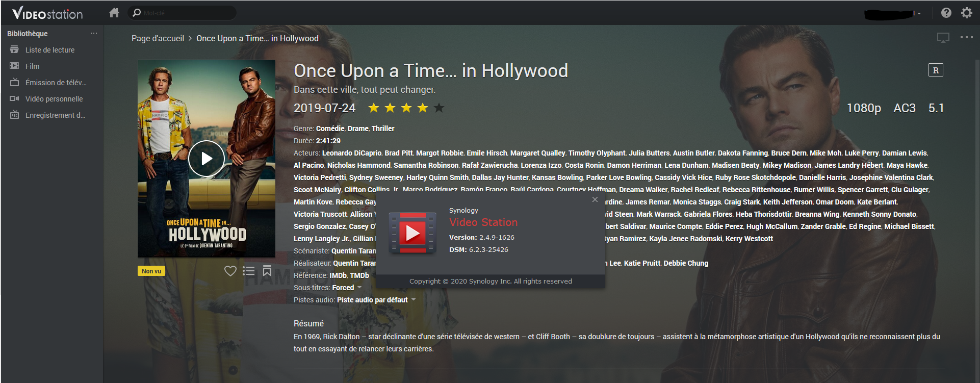Click the Video Station logo
This screenshot has width=980, height=383.
47,13
